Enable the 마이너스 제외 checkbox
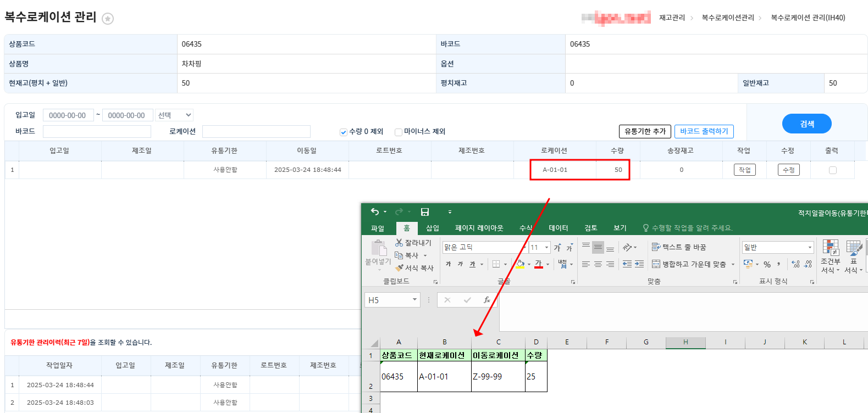This screenshot has height=413, width=868. [399, 132]
